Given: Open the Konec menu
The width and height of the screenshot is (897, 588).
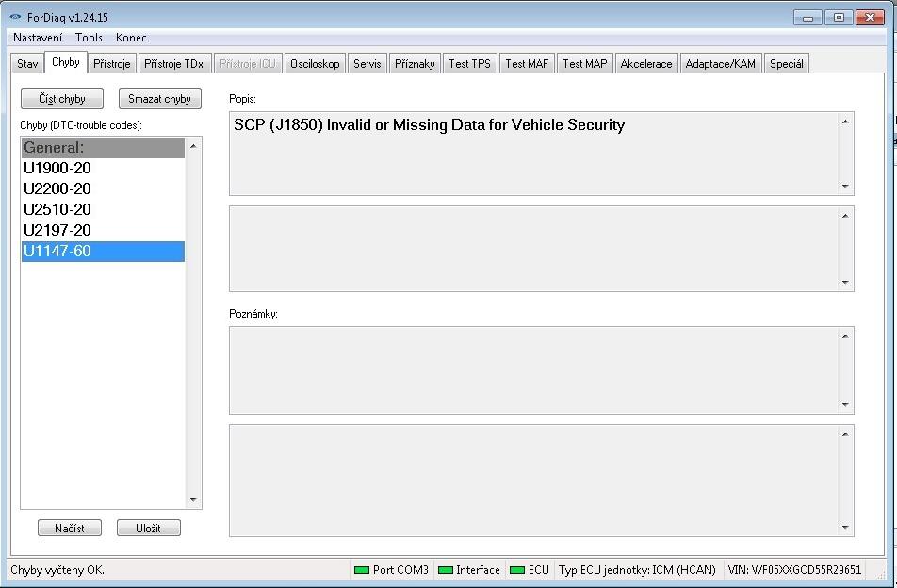Looking at the screenshot, I should pos(131,38).
